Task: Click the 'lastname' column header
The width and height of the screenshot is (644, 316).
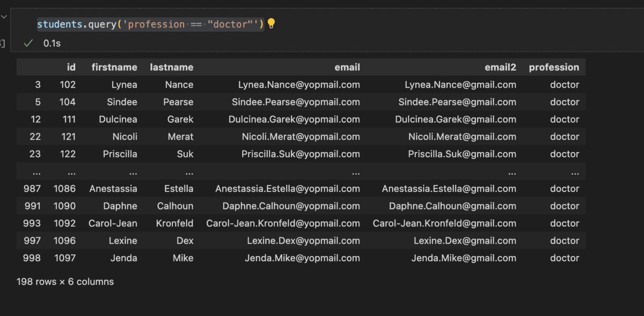Action: (171, 67)
